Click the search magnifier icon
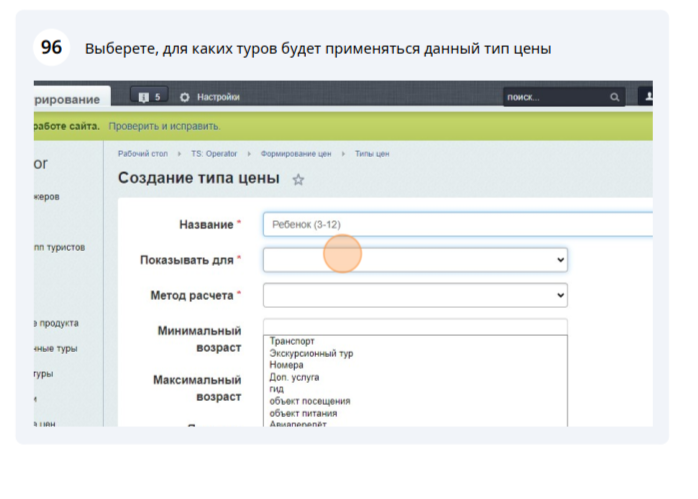 pyautogui.click(x=614, y=97)
